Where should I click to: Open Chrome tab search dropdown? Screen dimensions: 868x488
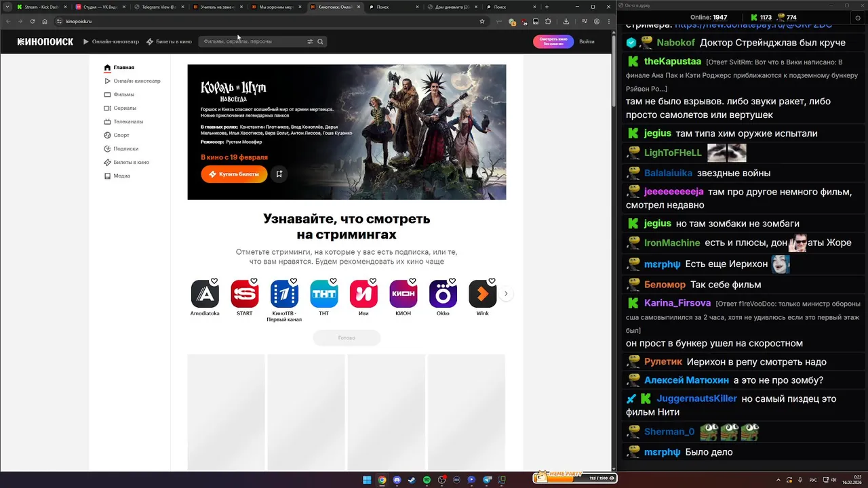[8, 7]
